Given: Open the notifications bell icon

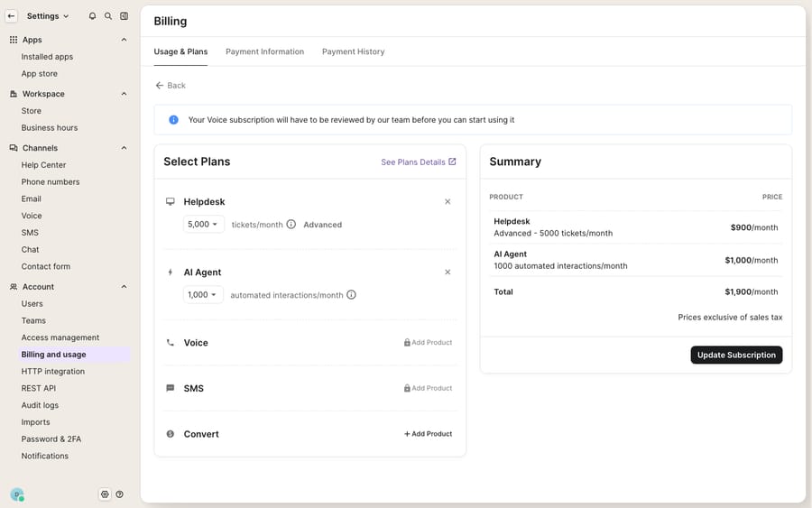Looking at the screenshot, I should click(92, 16).
